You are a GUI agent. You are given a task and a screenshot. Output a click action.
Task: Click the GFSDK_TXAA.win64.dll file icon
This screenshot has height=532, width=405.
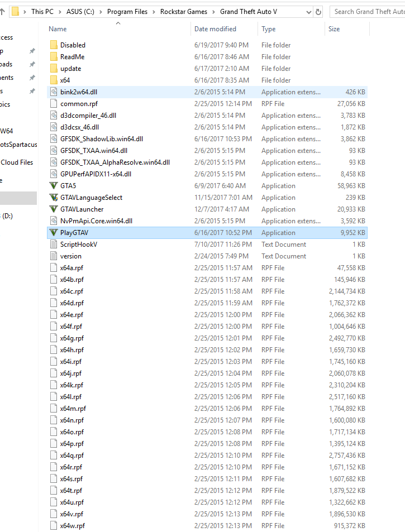click(53, 150)
